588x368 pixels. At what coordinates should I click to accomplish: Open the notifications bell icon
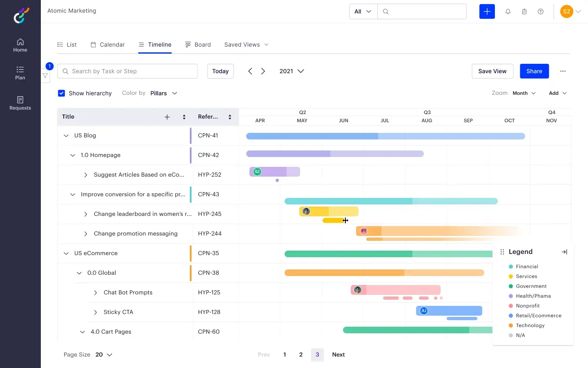pyautogui.click(x=508, y=11)
